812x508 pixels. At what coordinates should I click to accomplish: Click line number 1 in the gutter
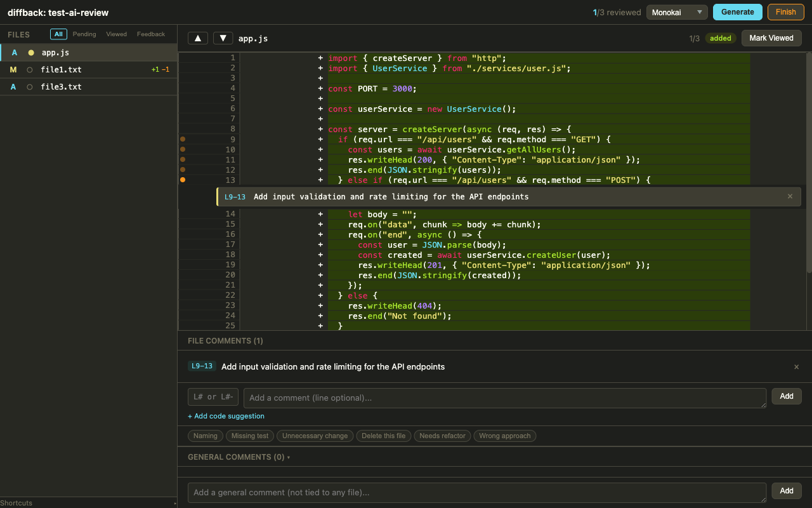[x=233, y=58]
